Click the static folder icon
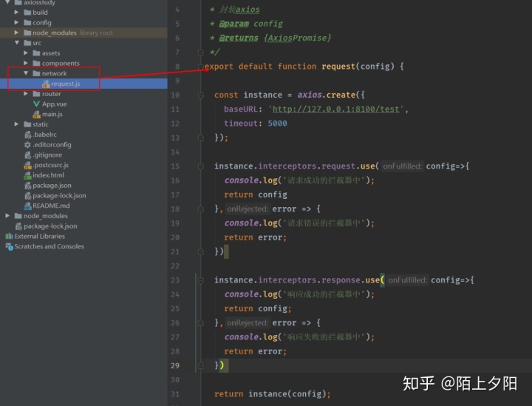 tap(27, 124)
